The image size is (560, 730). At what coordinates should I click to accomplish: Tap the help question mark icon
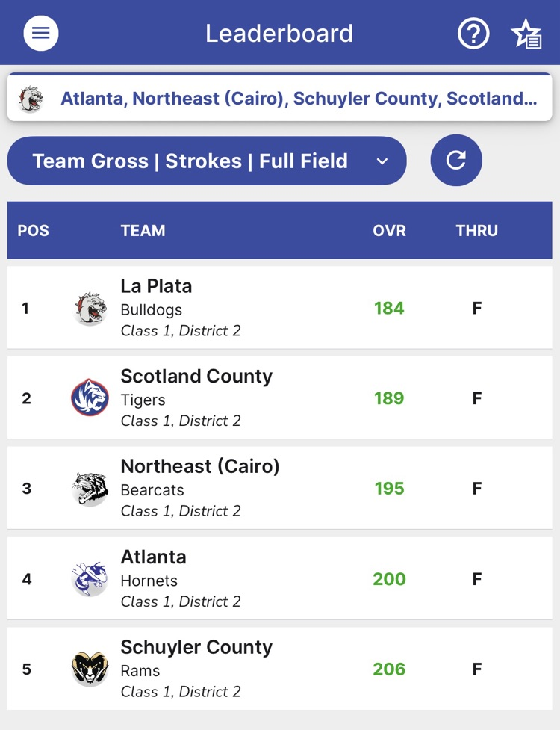click(x=473, y=34)
